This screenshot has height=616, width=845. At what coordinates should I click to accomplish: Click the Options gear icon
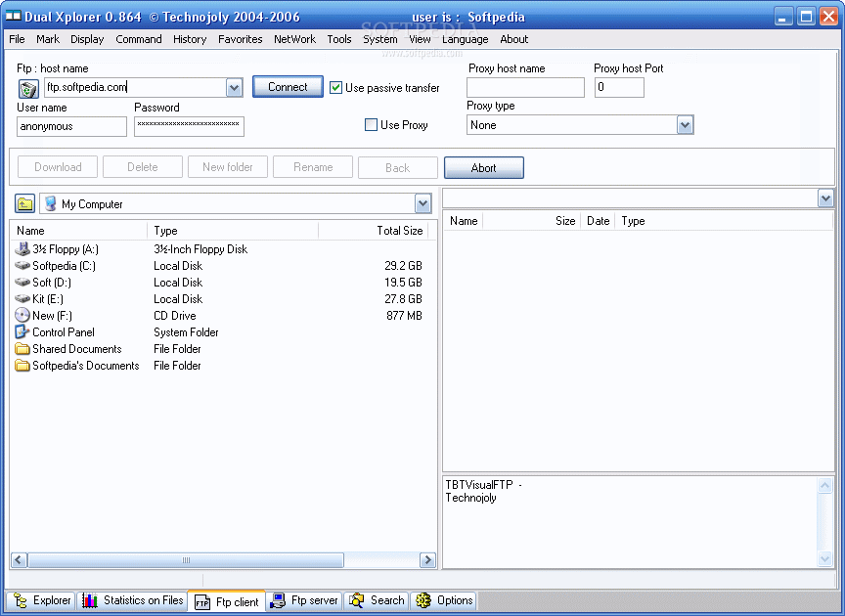click(423, 600)
